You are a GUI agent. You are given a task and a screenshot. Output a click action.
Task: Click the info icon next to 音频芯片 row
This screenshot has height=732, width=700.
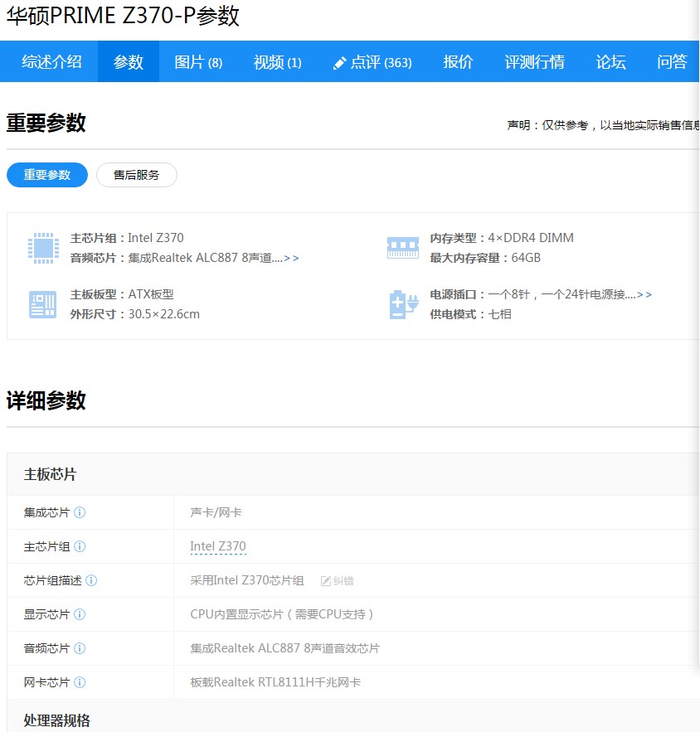click(80, 648)
